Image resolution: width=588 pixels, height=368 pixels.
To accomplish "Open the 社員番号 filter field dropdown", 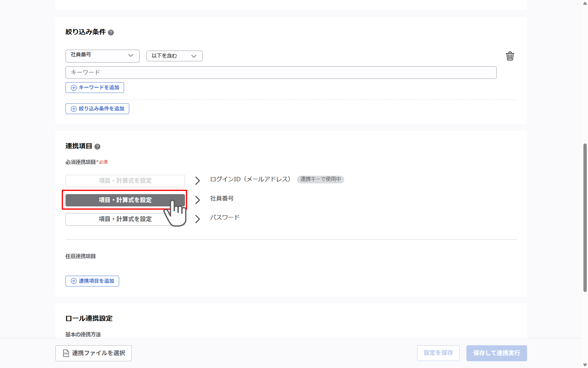I will (103, 56).
